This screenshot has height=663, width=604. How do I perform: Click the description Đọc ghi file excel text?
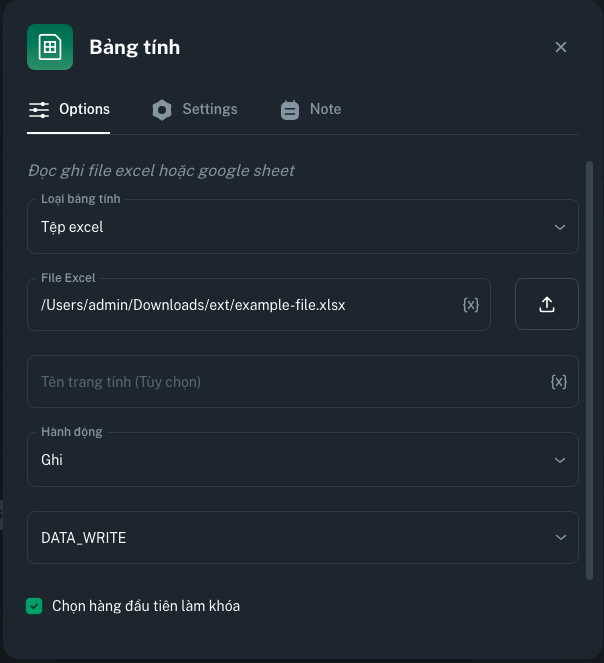[x=161, y=171]
